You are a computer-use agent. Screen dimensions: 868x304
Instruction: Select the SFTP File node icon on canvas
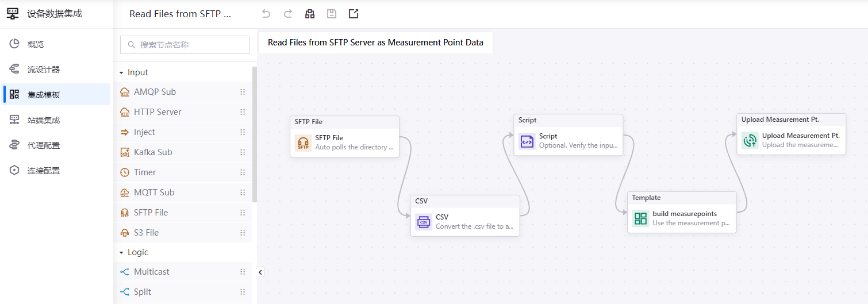(303, 143)
